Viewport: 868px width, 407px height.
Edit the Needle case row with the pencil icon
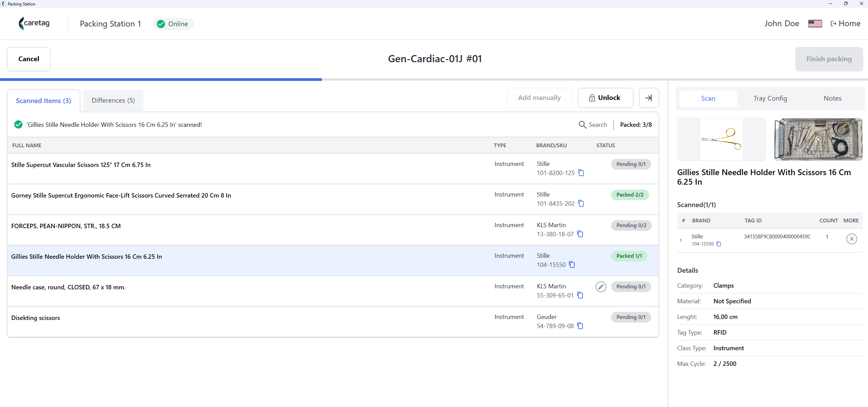601,287
